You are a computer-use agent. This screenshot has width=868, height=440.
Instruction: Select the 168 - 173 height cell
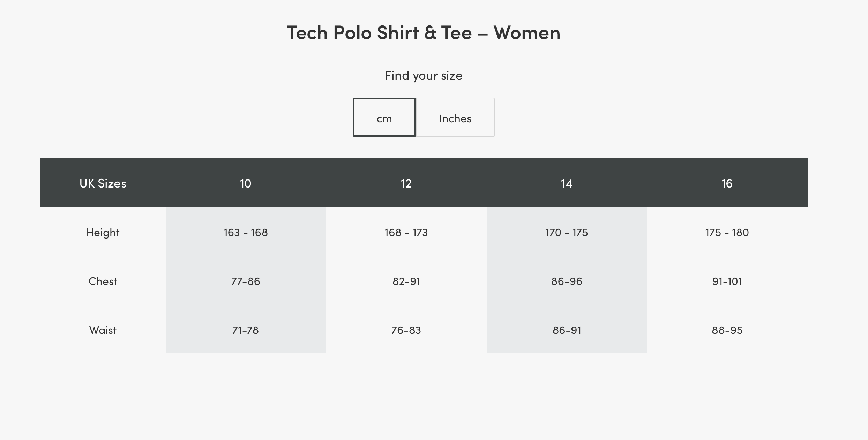pos(406,232)
